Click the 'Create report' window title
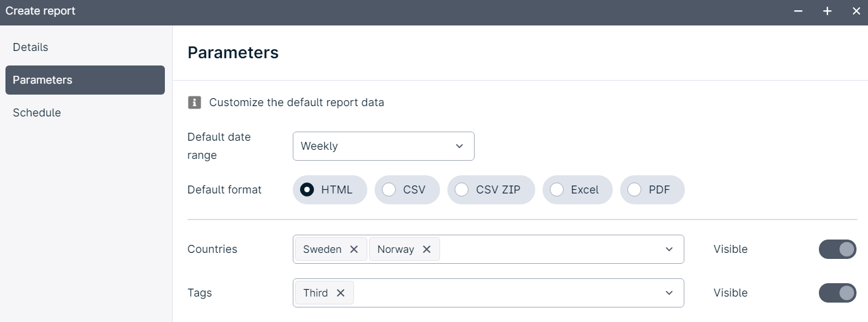This screenshot has width=868, height=322. tap(41, 11)
